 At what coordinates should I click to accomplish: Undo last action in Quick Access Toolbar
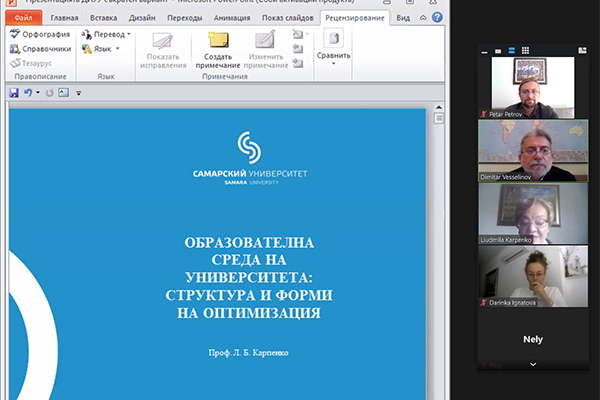tap(28, 93)
